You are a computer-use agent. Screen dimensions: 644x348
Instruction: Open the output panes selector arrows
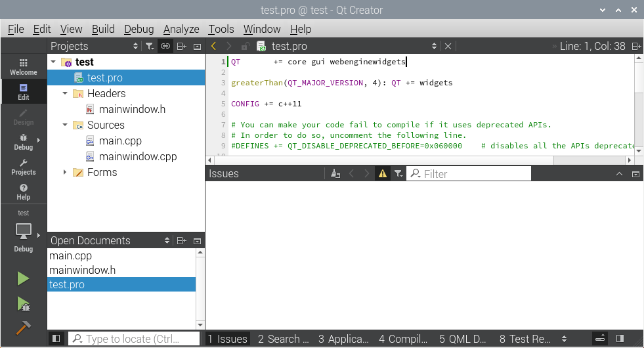click(565, 339)
